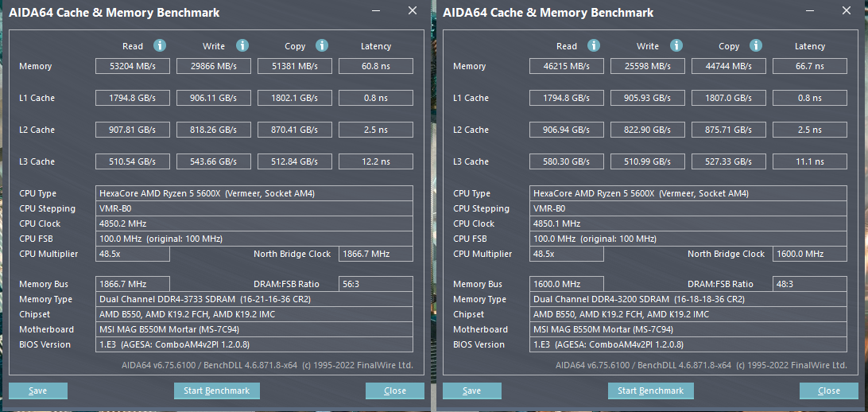Save results in the right window
Viewport: 868px width, 412px height.
click(471, 391)
